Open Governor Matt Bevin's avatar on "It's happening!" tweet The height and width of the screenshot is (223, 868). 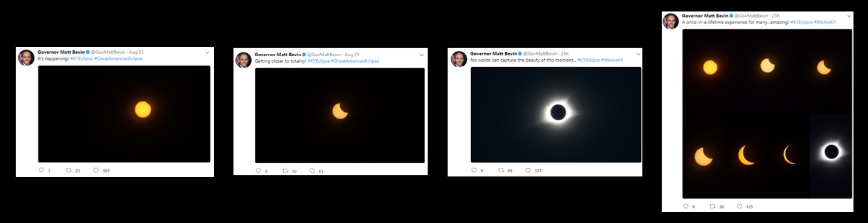click(26, 57)
